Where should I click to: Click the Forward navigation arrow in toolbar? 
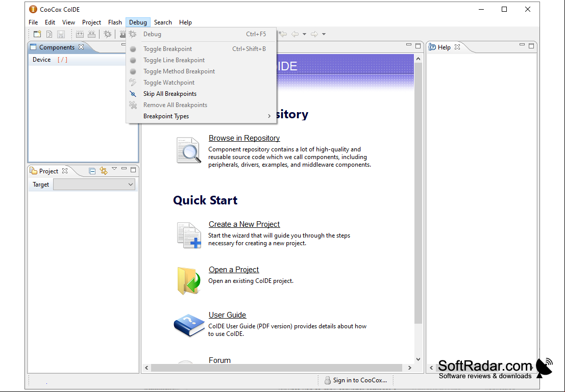[314, 34]
